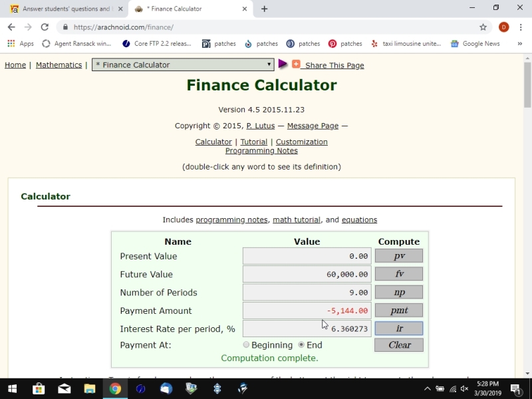Open the Windows Start menu
Screen dimensions: 532x399
pyautogui.click(x=13, y=388)
